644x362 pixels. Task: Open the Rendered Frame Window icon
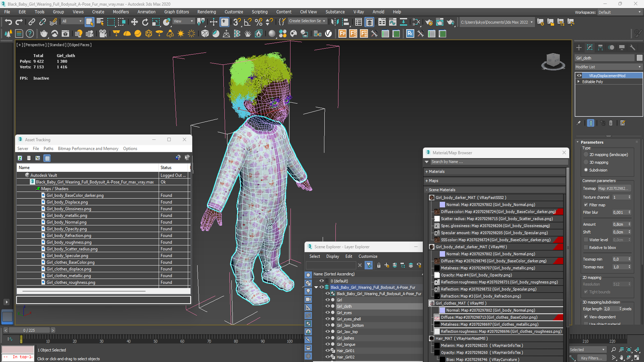[439, 22]
